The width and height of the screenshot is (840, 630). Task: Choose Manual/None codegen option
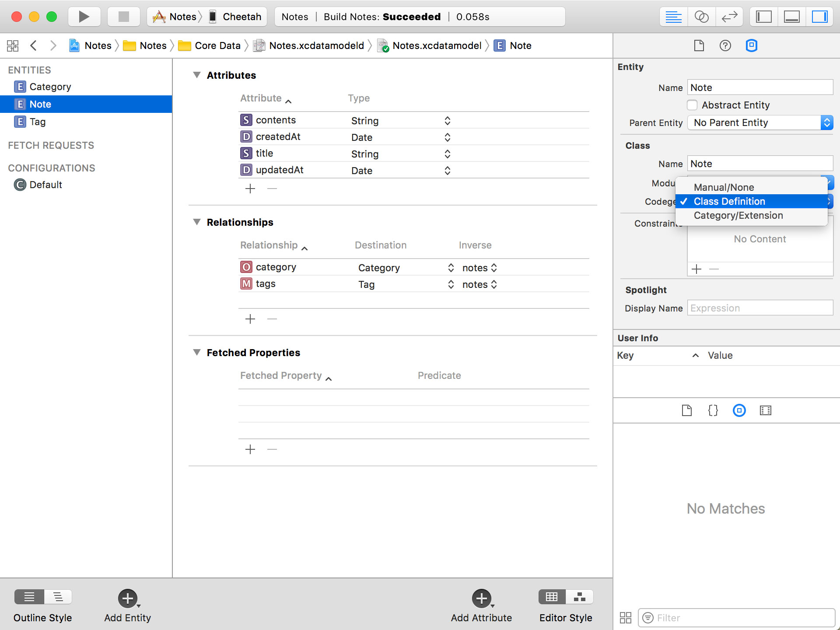[x=724, y=187]
